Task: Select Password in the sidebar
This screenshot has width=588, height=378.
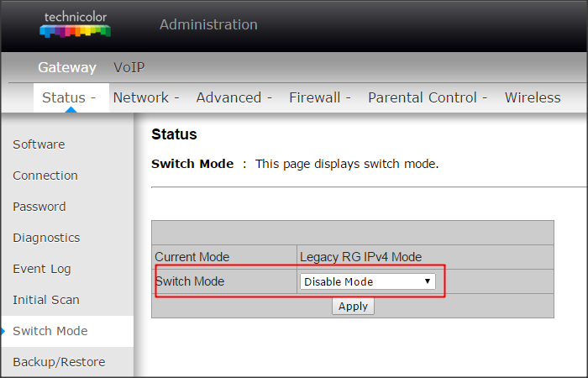Action: click(x=39, y=207)
